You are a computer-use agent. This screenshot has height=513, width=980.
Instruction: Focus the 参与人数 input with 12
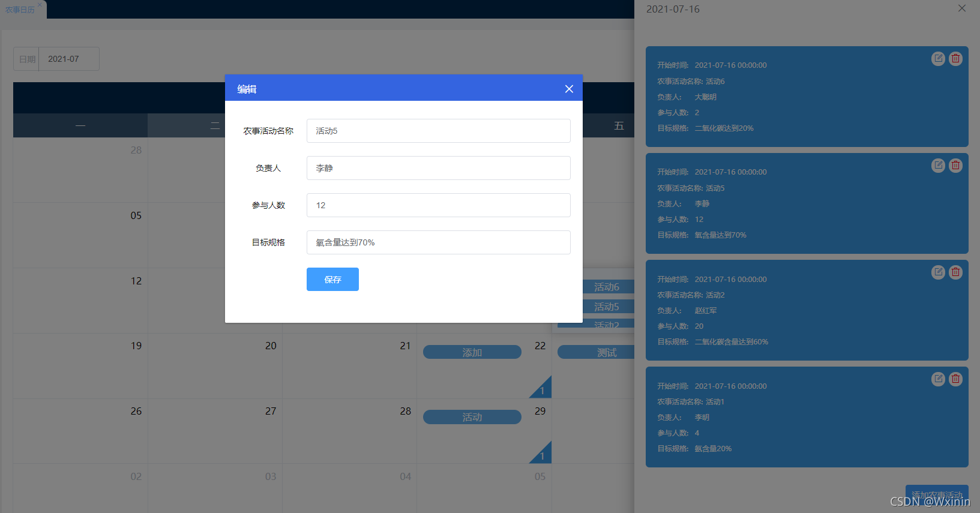click(438, 205)
